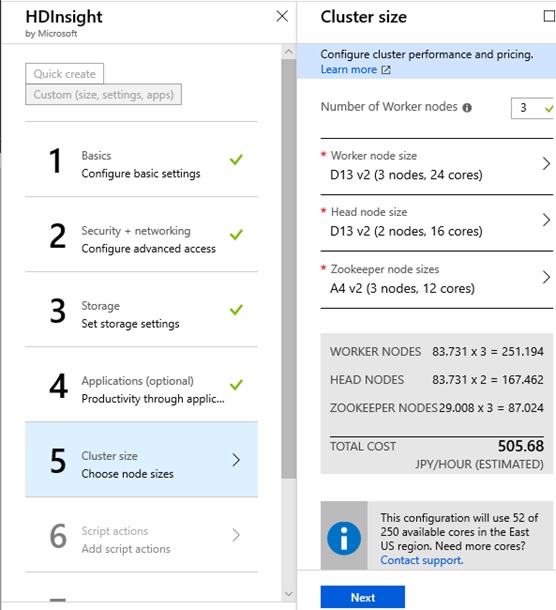Open step 6 Script actions

pos(142,535)
